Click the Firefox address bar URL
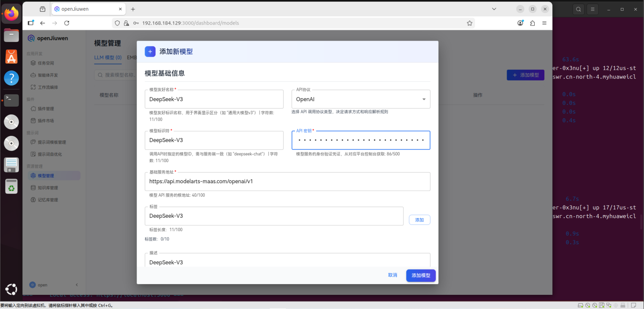Image resolution: width=644 pixels, height=309 pixels. tap(191, 23)
